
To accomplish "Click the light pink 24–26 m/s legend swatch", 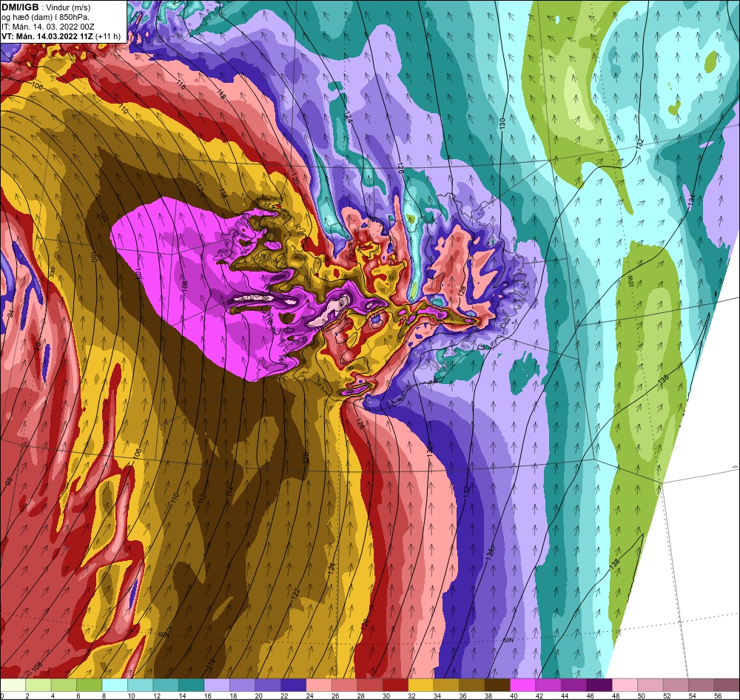I will (x=318, y=685).
